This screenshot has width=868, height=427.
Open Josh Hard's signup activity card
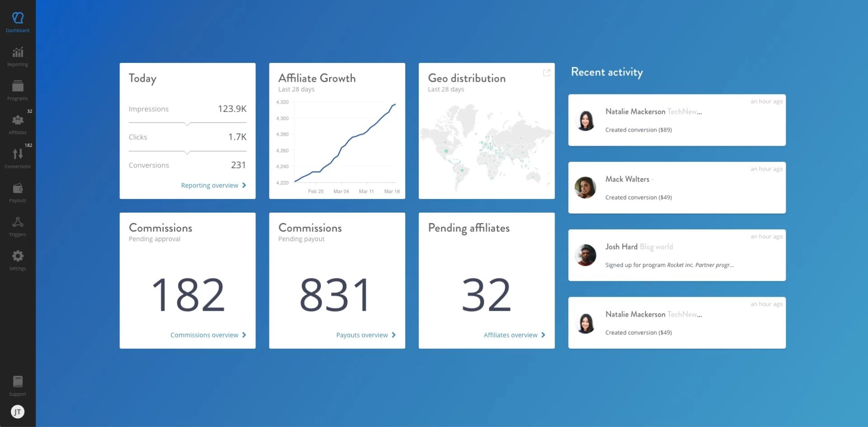click(676, 256)
